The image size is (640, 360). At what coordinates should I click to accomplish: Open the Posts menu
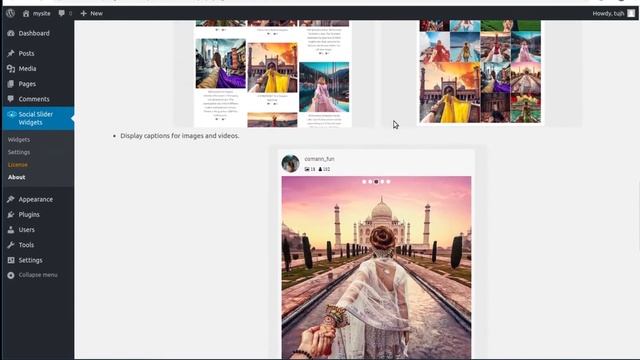tap(27, 53)
